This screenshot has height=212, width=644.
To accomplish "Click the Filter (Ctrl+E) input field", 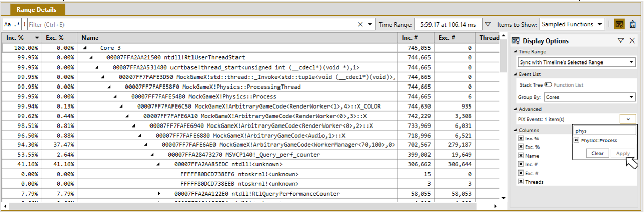I will coord(192,24).
